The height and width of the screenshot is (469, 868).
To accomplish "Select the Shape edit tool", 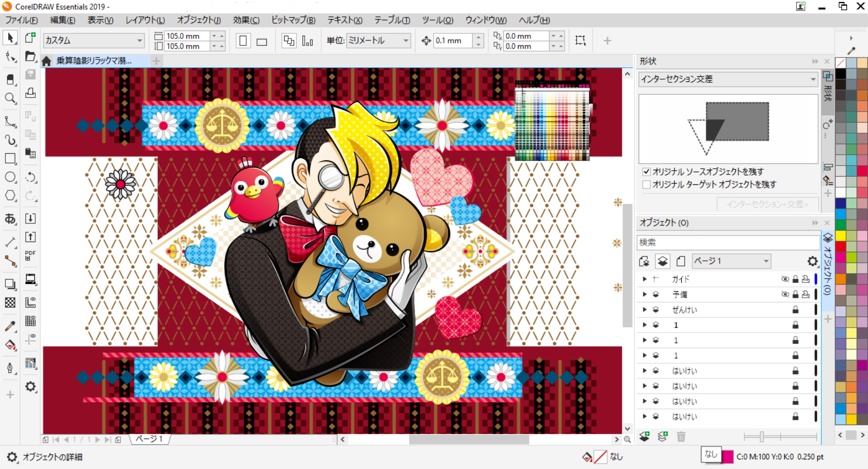I will (x=10, y=57).
